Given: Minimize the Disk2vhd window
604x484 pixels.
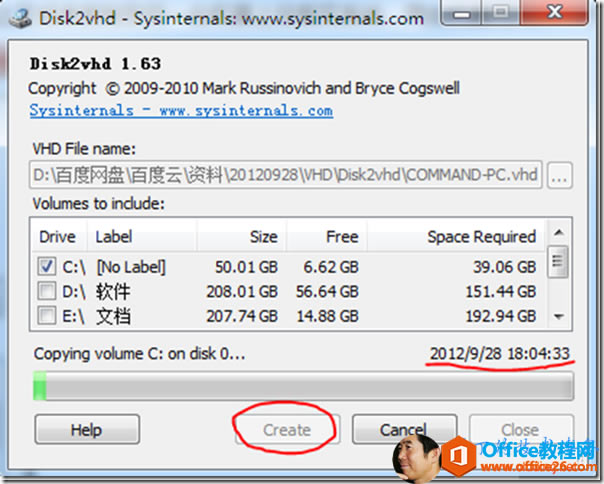Looking at the screenshot, I should 461,12.
